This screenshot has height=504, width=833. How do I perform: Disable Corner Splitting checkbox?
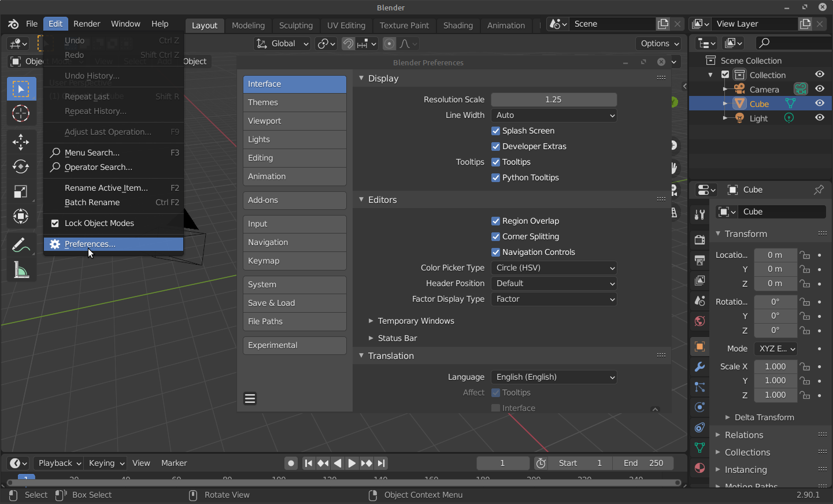coord(495,236)
